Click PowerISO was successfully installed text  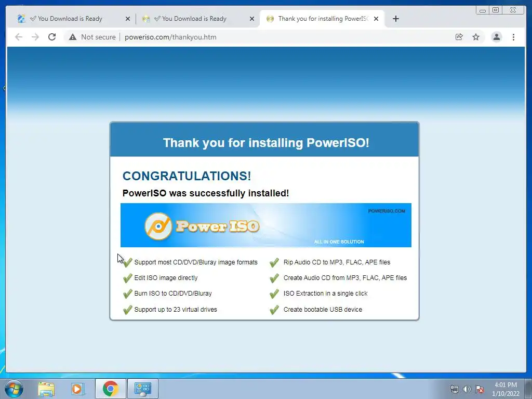206,193
